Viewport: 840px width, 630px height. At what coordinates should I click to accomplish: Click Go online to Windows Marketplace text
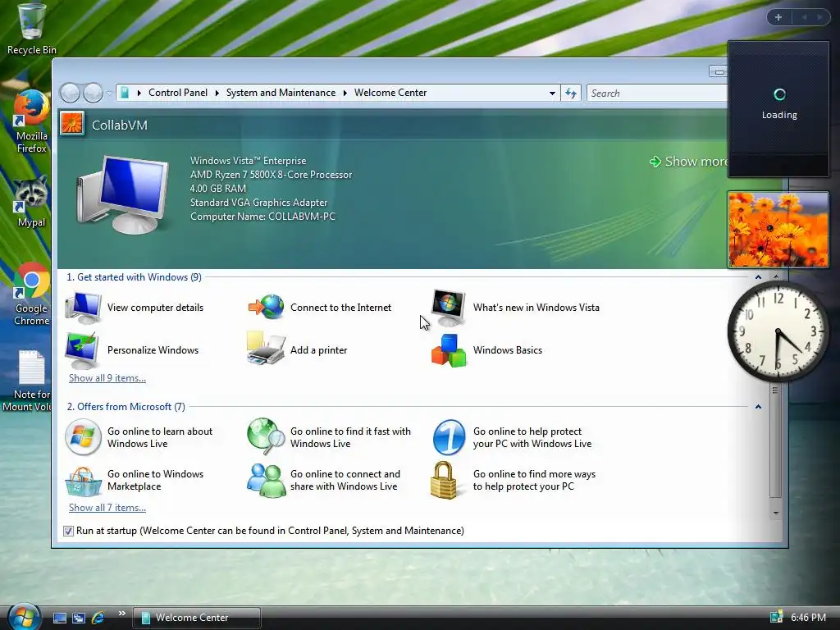pyautogui.click(x=155, y=480)
